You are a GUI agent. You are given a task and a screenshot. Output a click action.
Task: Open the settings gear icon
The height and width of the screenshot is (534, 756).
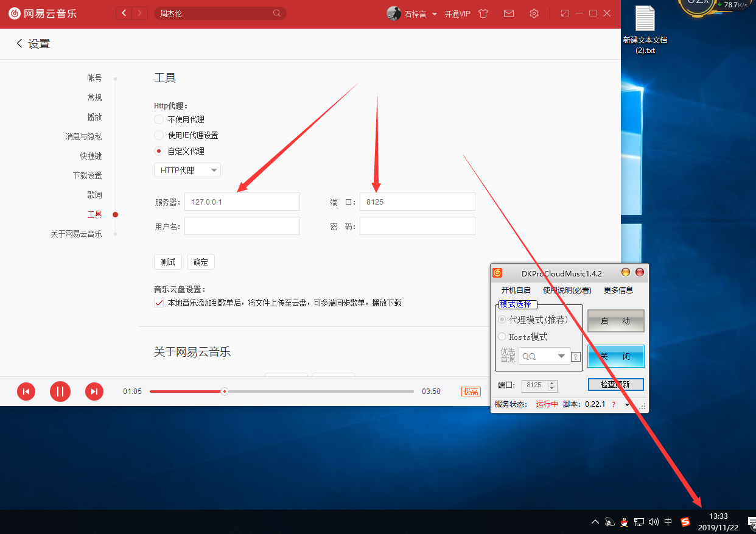(x=534, y=13)
